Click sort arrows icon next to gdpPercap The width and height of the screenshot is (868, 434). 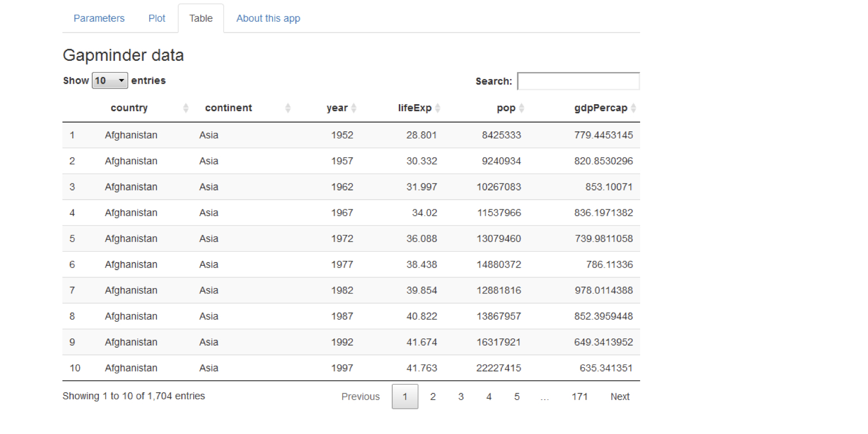pyautogui.click(x=633, y=108)
